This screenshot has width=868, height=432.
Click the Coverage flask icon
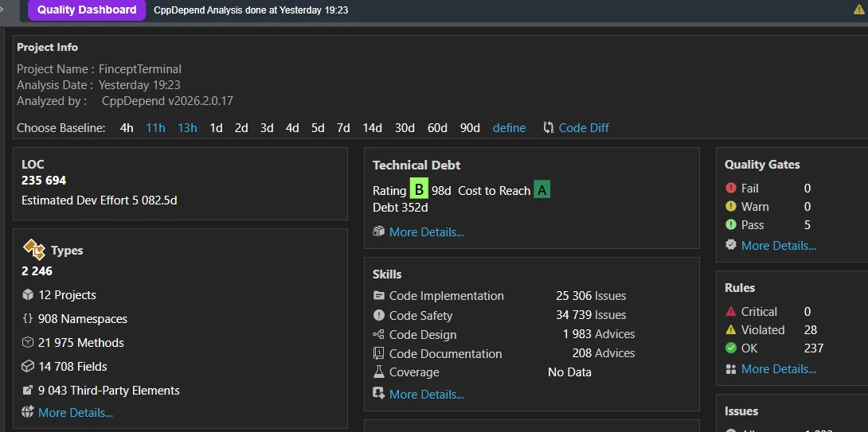(378, 372)
